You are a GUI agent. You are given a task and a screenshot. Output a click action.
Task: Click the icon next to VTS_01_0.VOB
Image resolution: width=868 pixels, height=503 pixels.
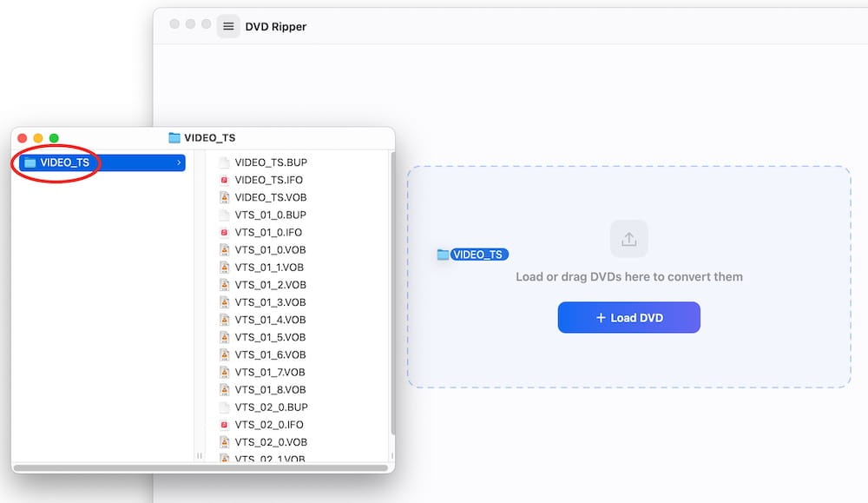224,250
